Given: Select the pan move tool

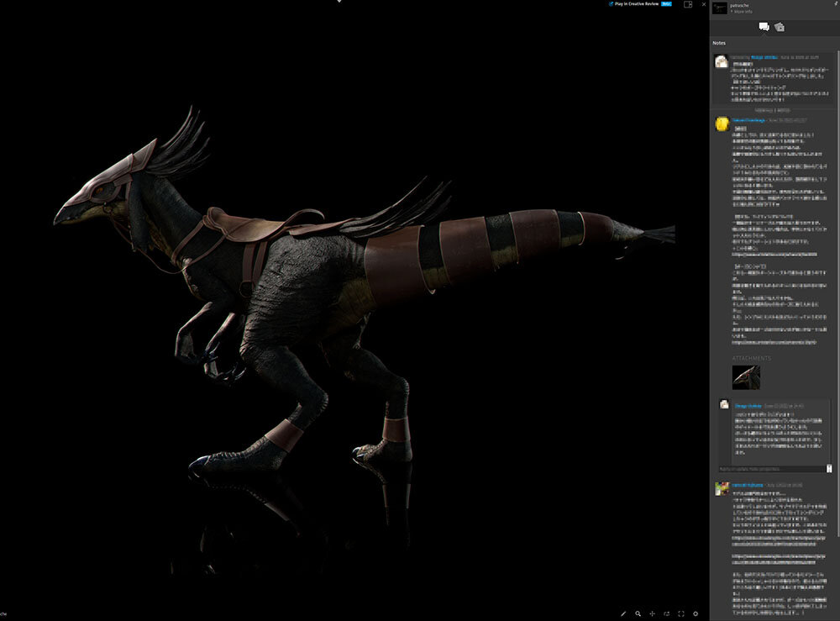Looking at the screenshot, I should [653, 613].
